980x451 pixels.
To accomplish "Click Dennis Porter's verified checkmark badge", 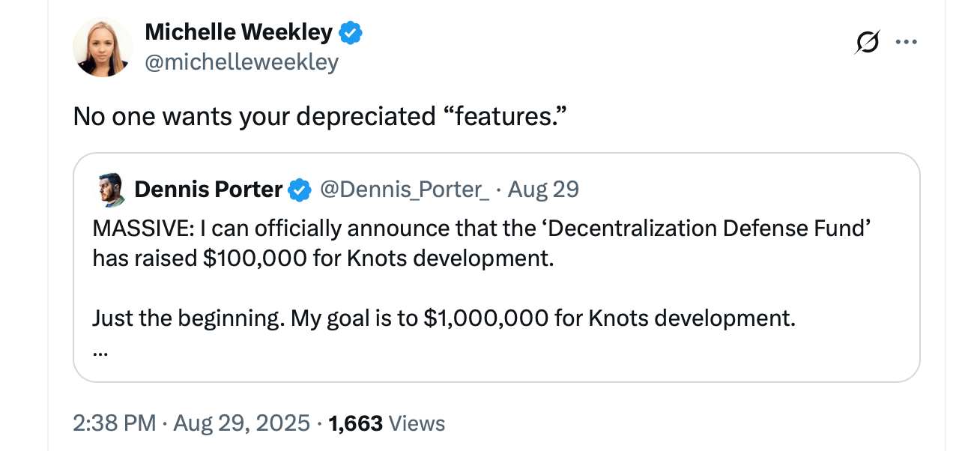I will (300, 190).
